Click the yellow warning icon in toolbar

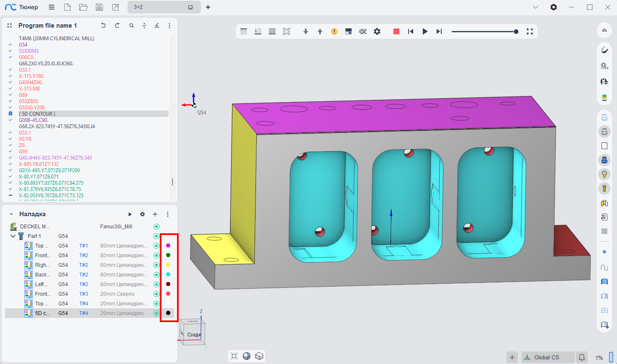coord(334,31)
